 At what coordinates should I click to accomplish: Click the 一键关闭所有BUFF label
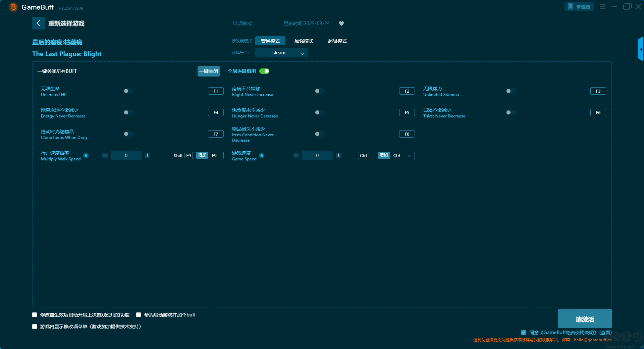click(57, 71)
